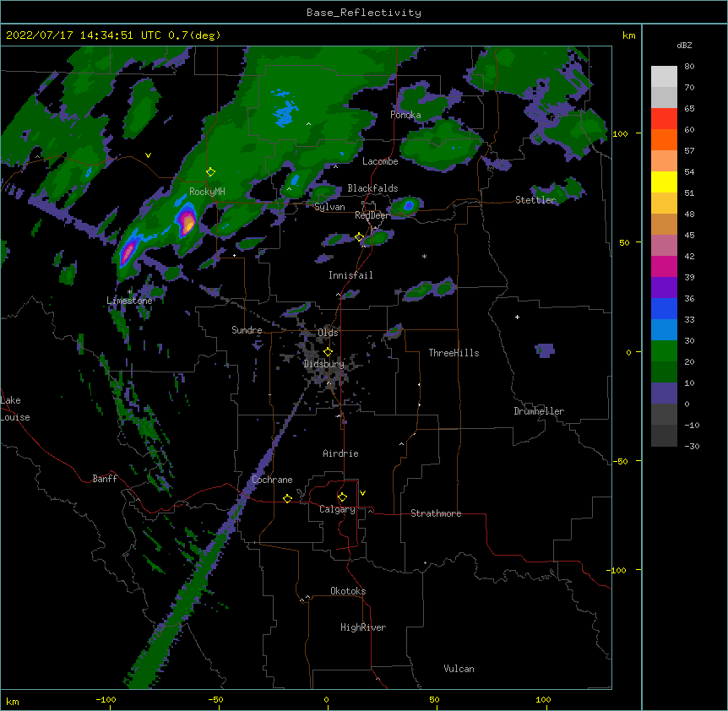This screenshot has width=728, height=711.
Task: Click the RockyMH label
Action: coord(207,192)
